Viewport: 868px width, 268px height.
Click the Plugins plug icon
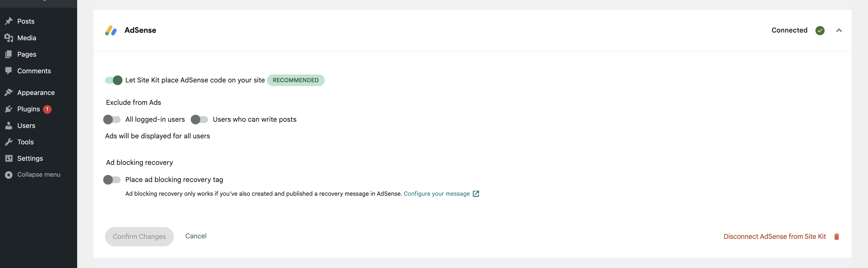9,109
